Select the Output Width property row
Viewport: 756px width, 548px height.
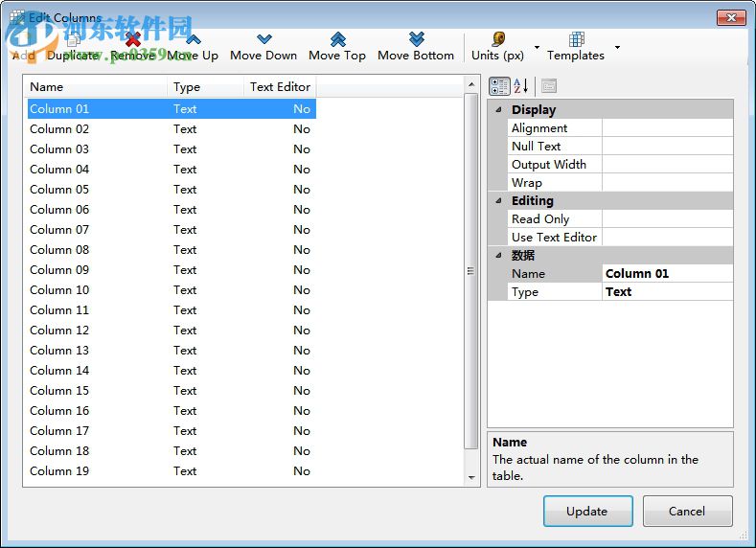coord(620,165)
